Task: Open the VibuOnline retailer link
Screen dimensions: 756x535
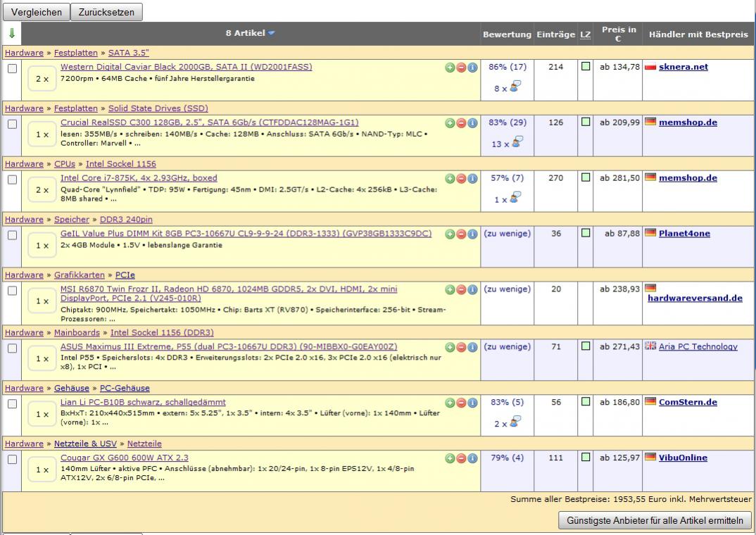Action: [x=683, y=458]
